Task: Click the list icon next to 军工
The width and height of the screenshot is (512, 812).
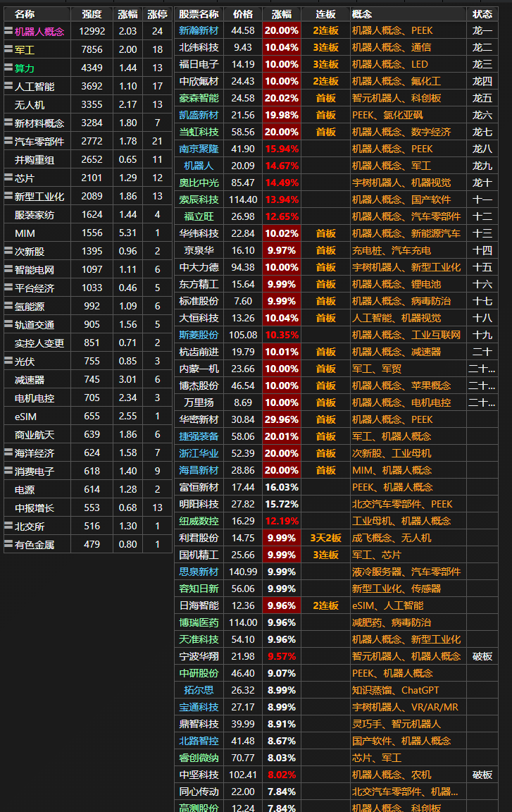Action: pyautogui.click(x=8, y=49)
